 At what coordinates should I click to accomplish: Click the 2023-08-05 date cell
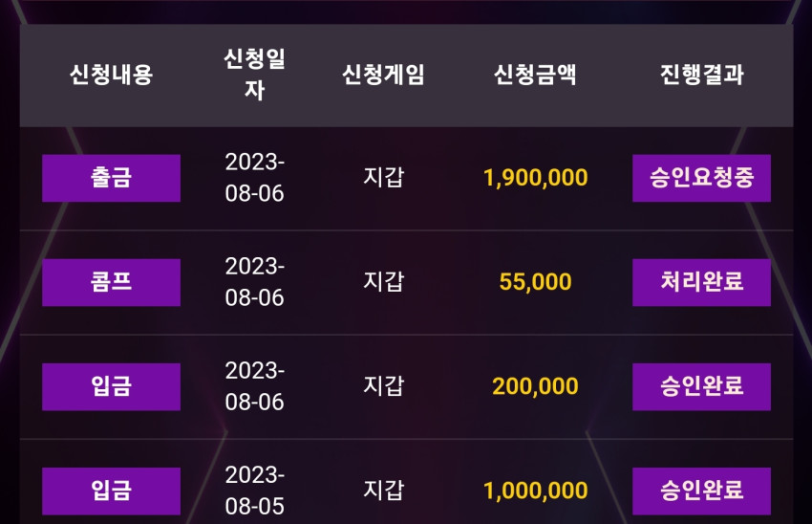pos(254,491)
